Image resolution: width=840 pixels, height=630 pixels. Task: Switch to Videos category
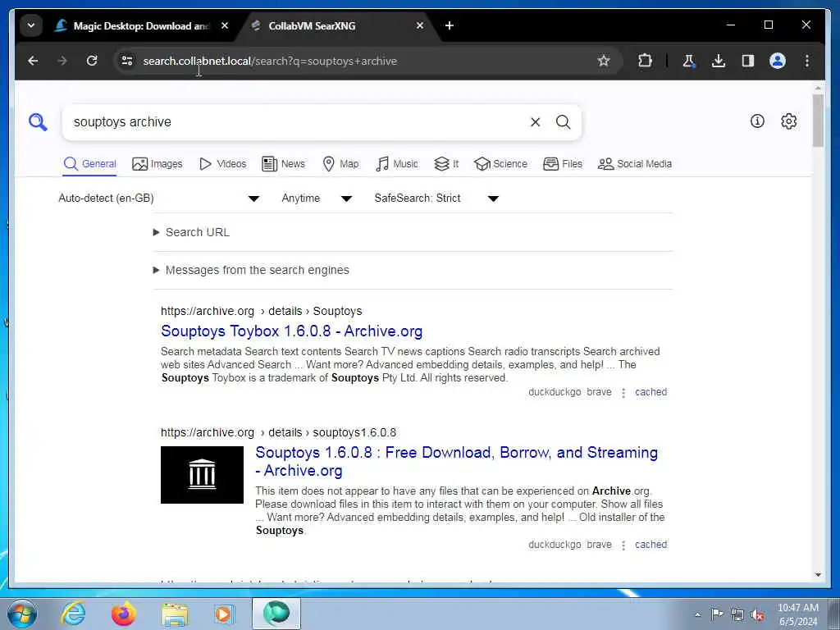pos(222,164)
